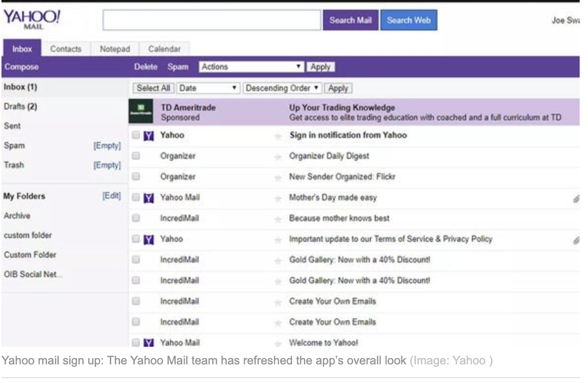Image resolution: width=588 pixels, height=383 pixels.
Task: Click the Yahoo icon beside Mother's Day email
Action: pos(148,198)
